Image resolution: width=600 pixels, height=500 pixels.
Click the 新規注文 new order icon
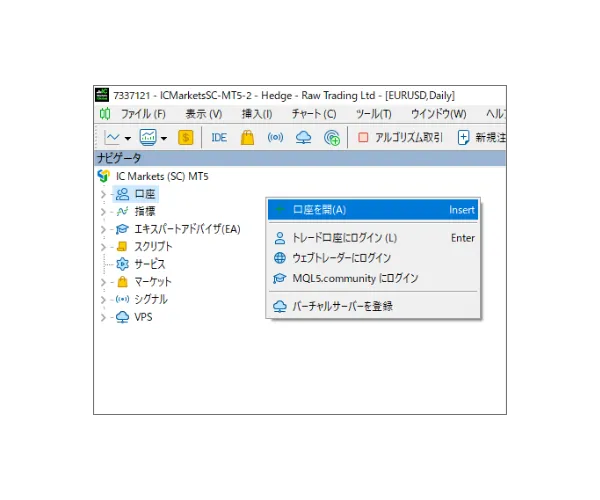click(x=463, y=137)
